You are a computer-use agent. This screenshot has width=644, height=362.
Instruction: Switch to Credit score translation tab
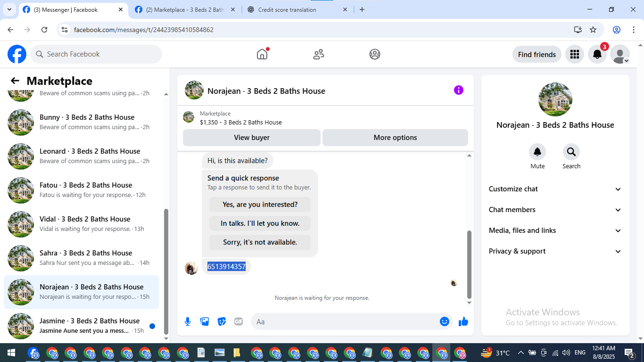pyautogui.click(x=298, y=9)
